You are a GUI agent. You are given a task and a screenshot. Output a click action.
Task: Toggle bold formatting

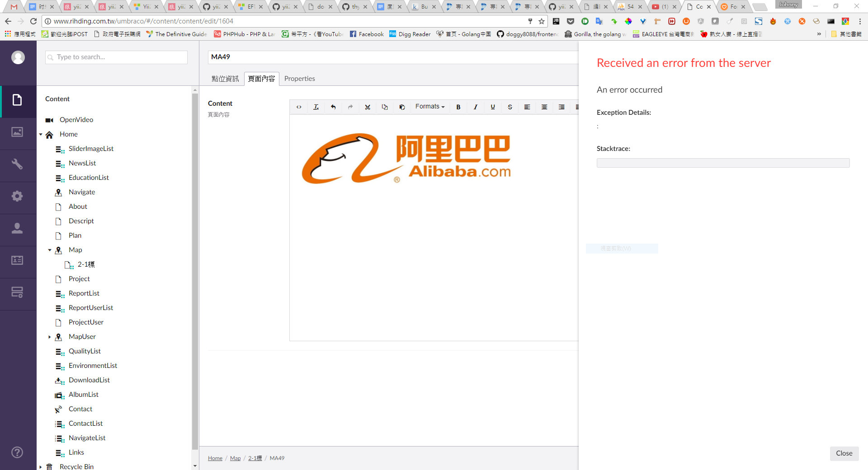pos(458,107)
